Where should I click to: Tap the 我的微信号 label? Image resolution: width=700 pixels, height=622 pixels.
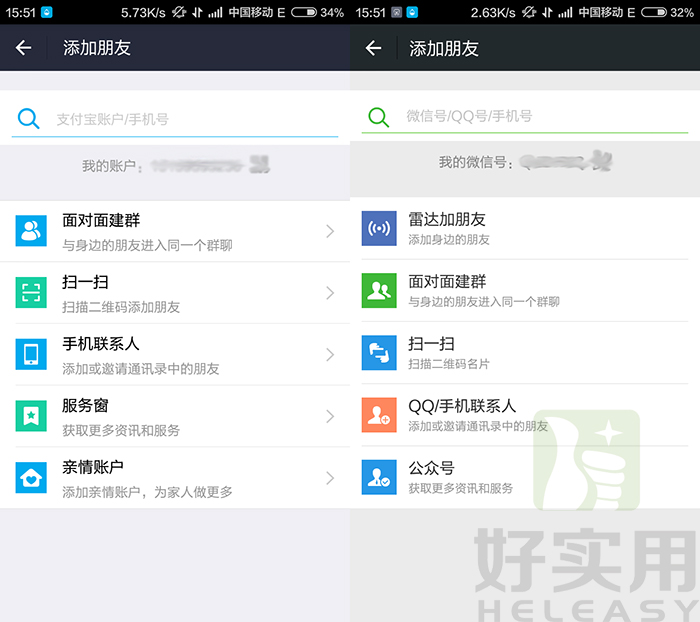pyautogui.click(x=476, y=162)
